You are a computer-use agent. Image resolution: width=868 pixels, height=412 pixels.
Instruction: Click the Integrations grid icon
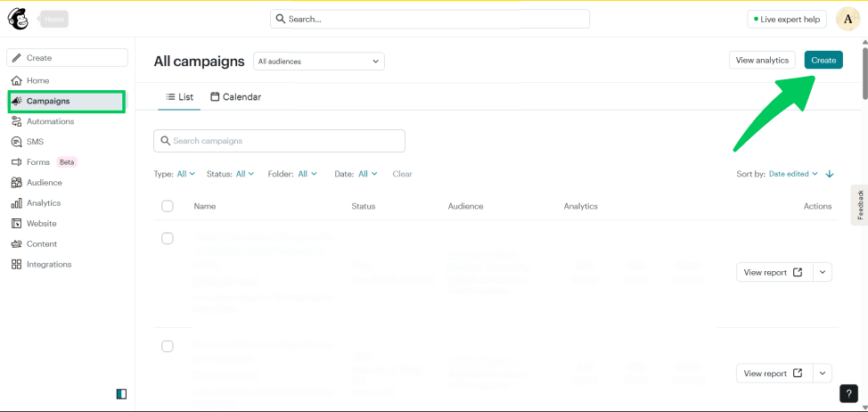click(x=17, y=265)
